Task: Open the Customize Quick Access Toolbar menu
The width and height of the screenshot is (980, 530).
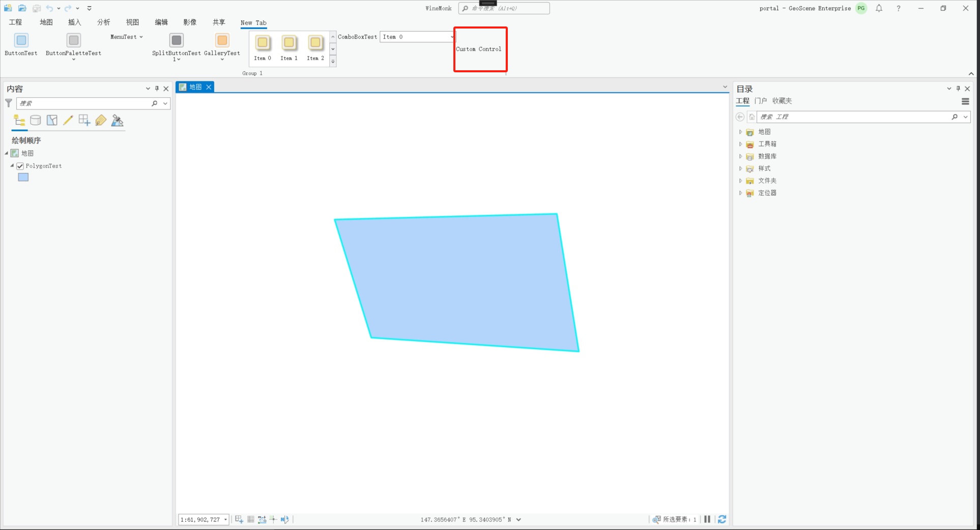Action: tap(90, 8)
